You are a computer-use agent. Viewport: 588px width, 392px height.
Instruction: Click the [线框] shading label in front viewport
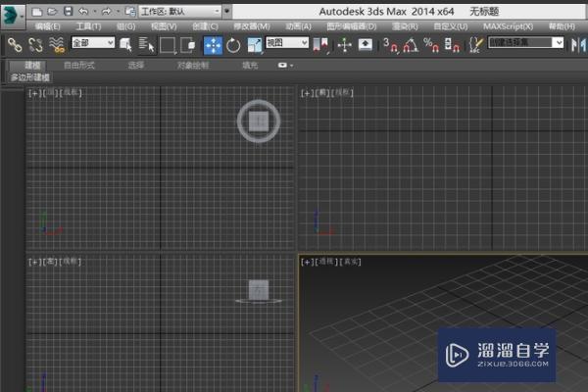[x=342, y=93]
